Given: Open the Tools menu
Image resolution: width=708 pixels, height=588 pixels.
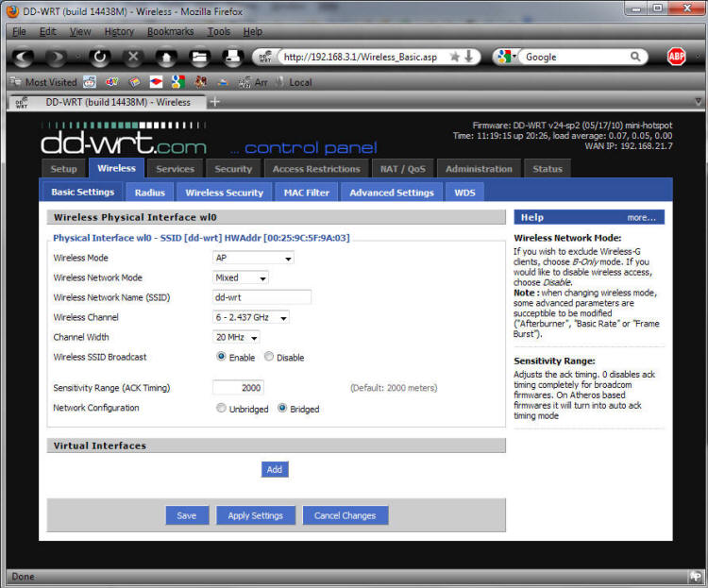Looking at the screenshot, I should point(219,31).
